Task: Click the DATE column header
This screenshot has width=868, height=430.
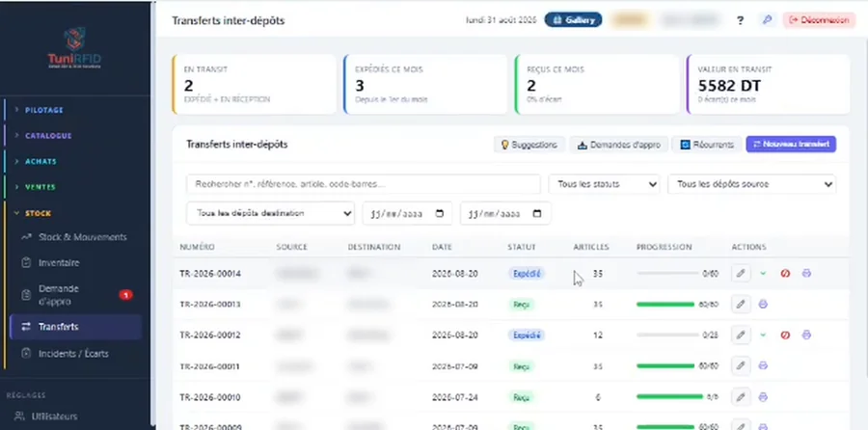Action: pos(442,247)
